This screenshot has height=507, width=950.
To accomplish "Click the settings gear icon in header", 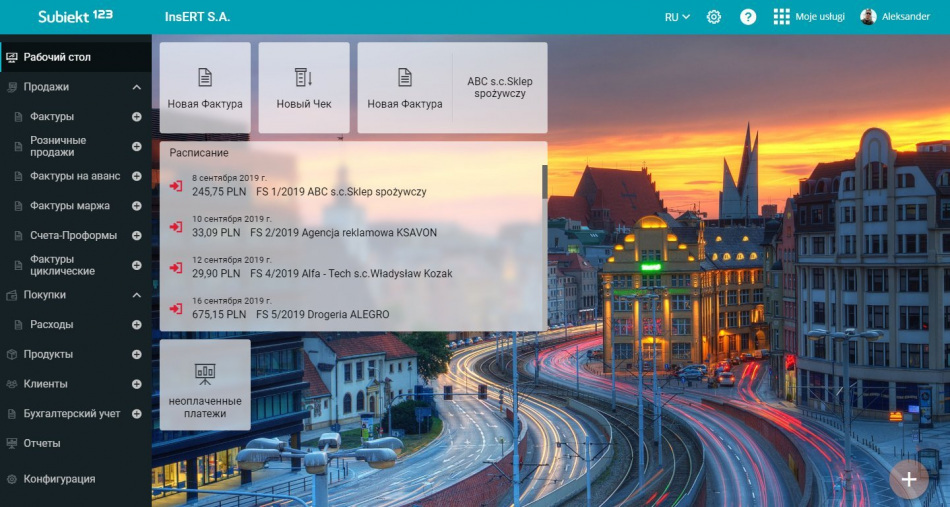I will pos(714,17).
